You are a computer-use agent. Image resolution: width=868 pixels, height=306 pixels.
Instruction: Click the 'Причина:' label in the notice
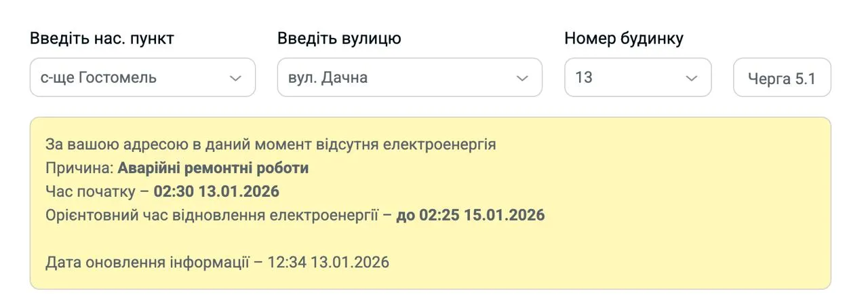79,168
